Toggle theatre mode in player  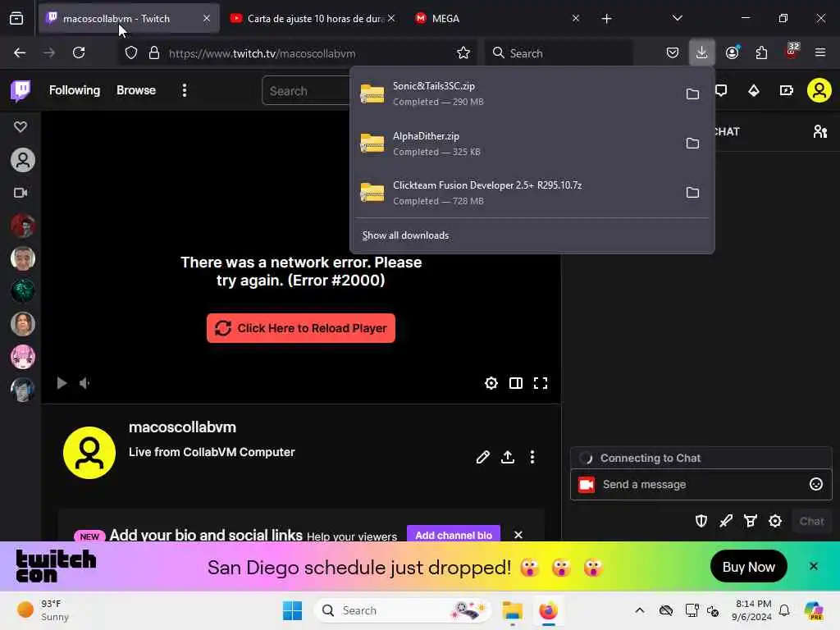[516, 383]
